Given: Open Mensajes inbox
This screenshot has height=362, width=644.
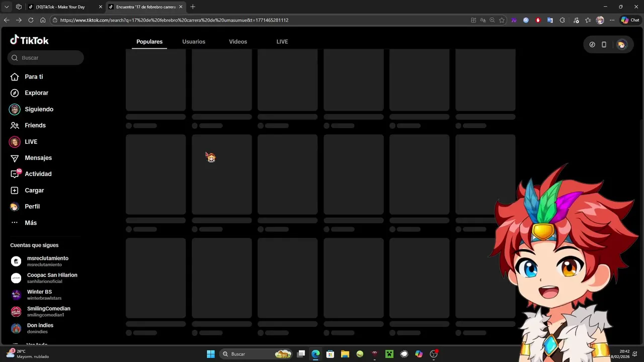Looking at the screenshot, I should point(31,158).
